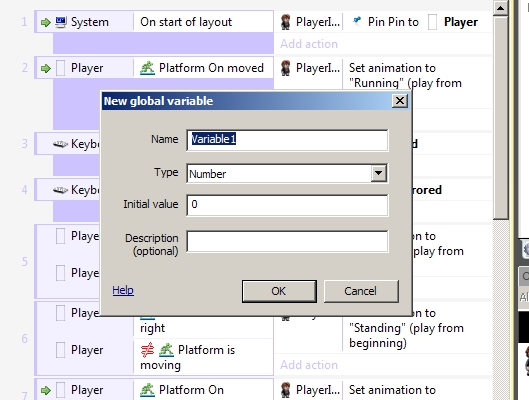529x400 pixels.
Task: Close the New global variable dialog with X
Action: pyautogui.click(x=400, y=101)
